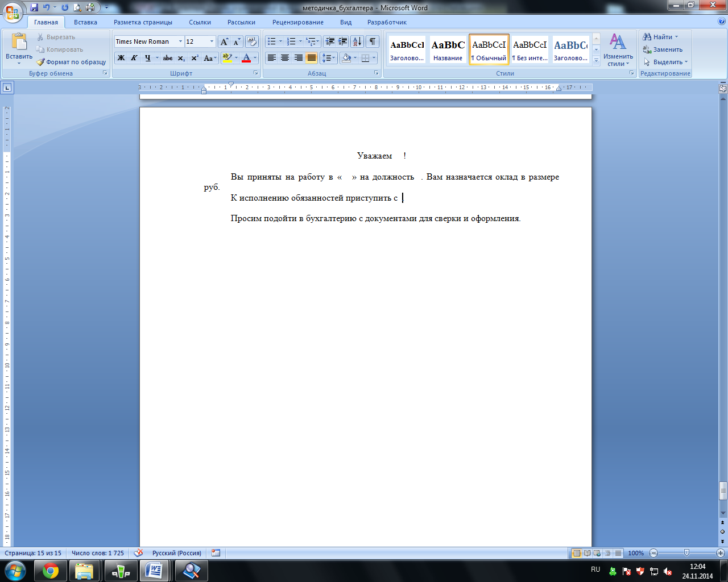Save document from quick access toolbar
This screenshot has height=582, width=728.
34,7
